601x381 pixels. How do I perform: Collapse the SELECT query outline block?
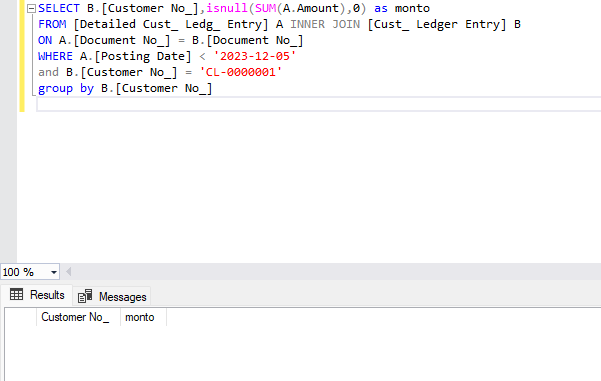click(31, 8)
